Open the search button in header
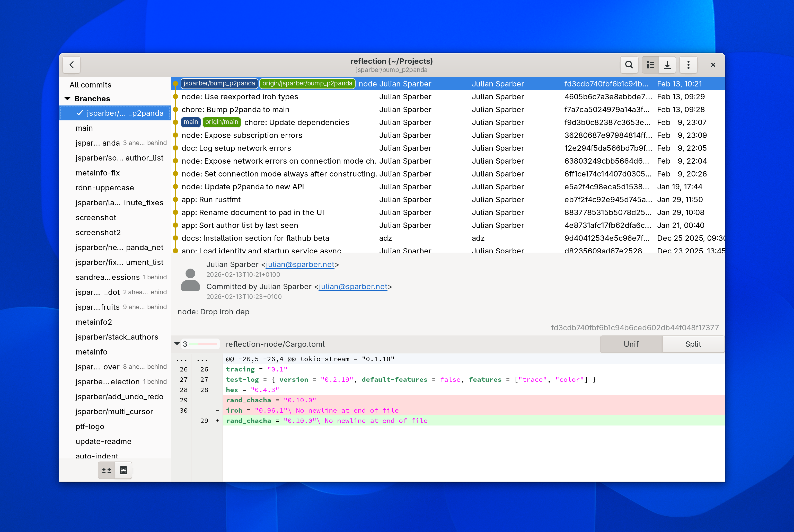Screen dimensions: 794x532 [x=629, y=65]
